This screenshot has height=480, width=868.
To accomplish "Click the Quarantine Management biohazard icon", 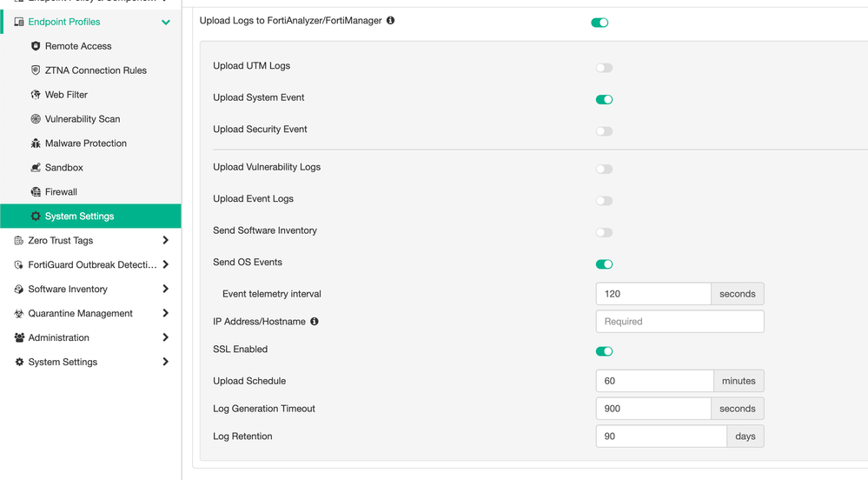I will pos(19,314).
